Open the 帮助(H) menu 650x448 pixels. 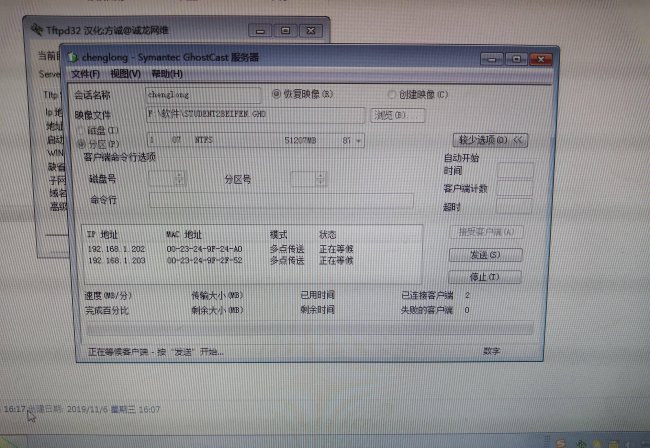[167, 74]
